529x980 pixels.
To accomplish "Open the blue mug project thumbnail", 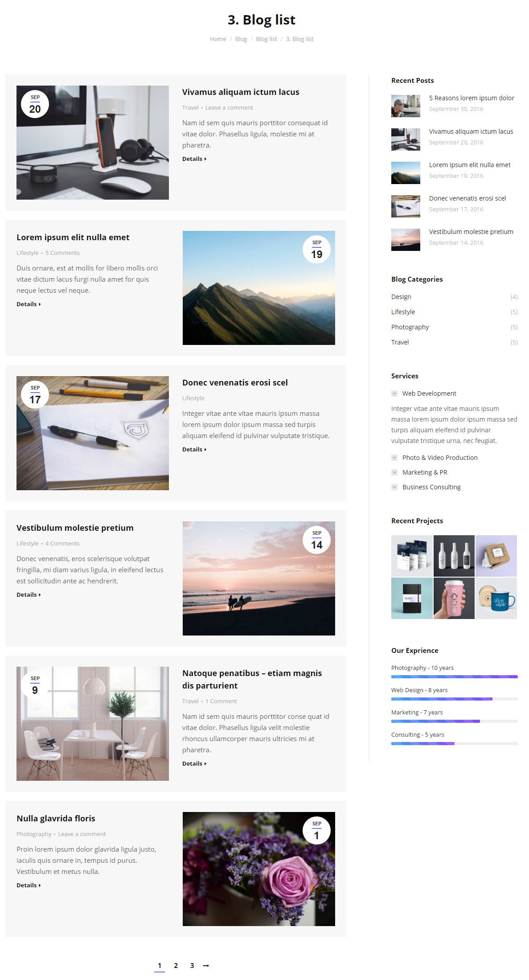I will [496, 598].
